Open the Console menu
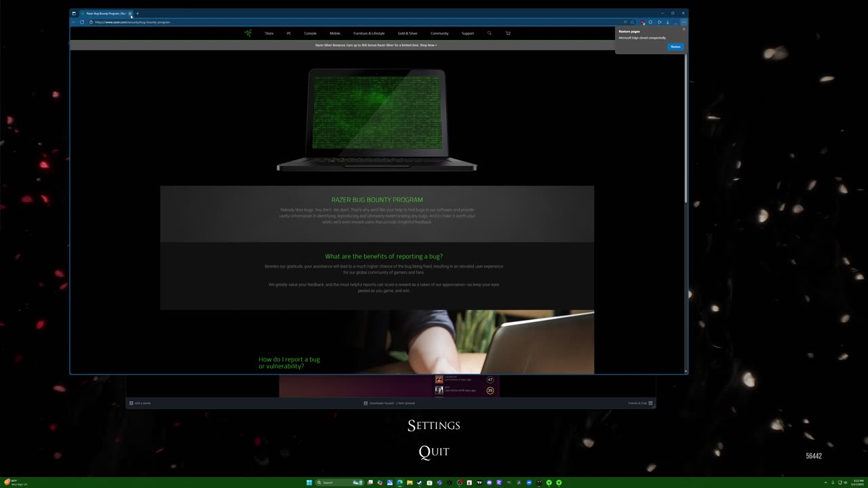Image resolution: width=868 pixels, height=488 pixels. pos(310,33)
